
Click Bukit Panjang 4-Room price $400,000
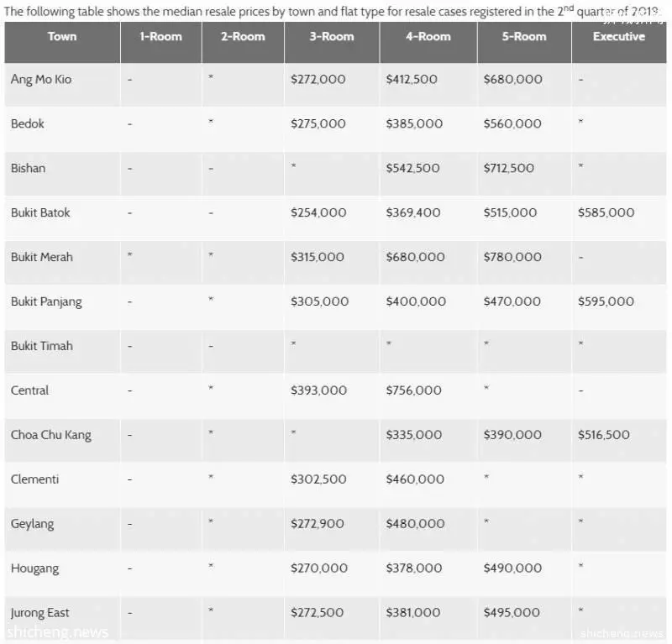coord(416,301)
